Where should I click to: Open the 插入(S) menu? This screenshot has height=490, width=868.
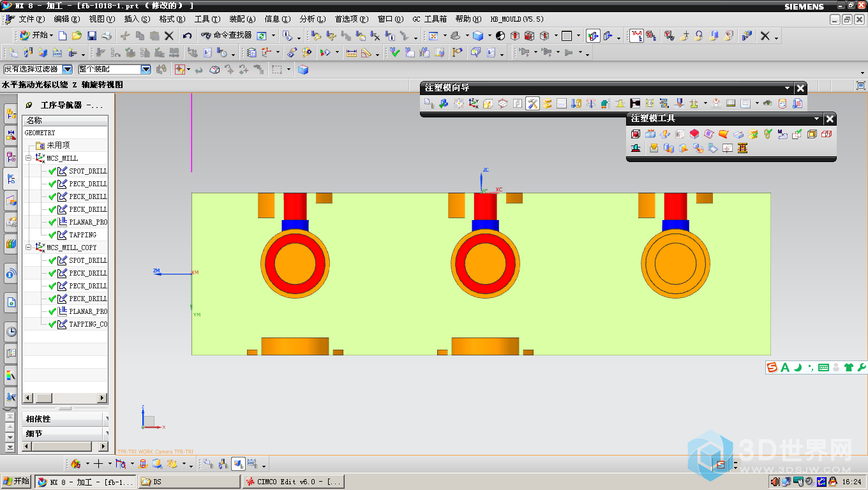tap(137, 19)
